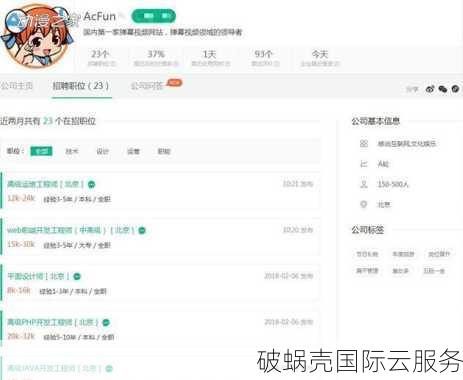
Task: Click chat icon beside 高级运维工程师
Action: click(91, 184)
